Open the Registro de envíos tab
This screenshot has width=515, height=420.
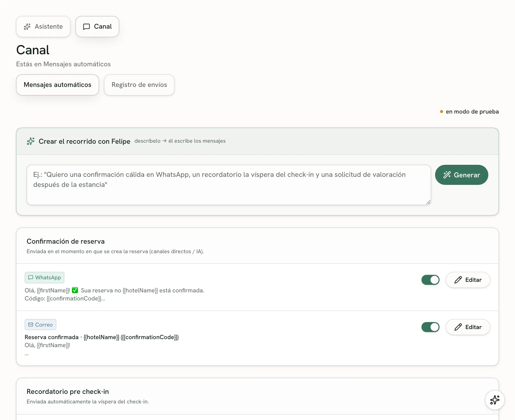point(139,85)
